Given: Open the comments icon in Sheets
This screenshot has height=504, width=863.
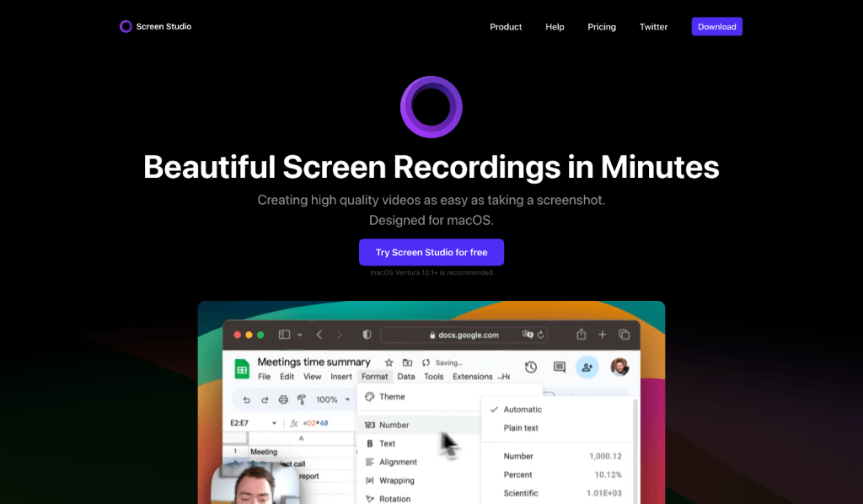Looking at the screenshot, I should click(559, 367).
